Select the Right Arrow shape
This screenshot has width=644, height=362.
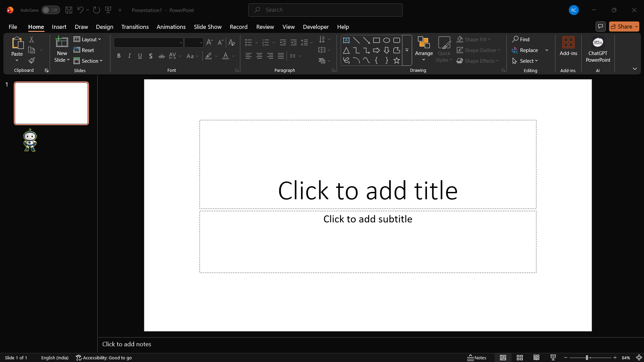[x=377, y=50]
